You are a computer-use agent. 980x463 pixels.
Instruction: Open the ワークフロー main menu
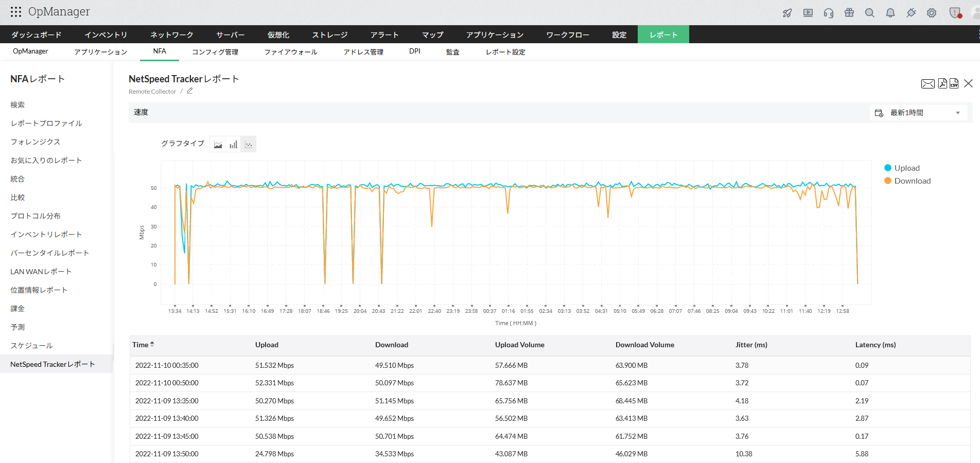pos(568,35)
